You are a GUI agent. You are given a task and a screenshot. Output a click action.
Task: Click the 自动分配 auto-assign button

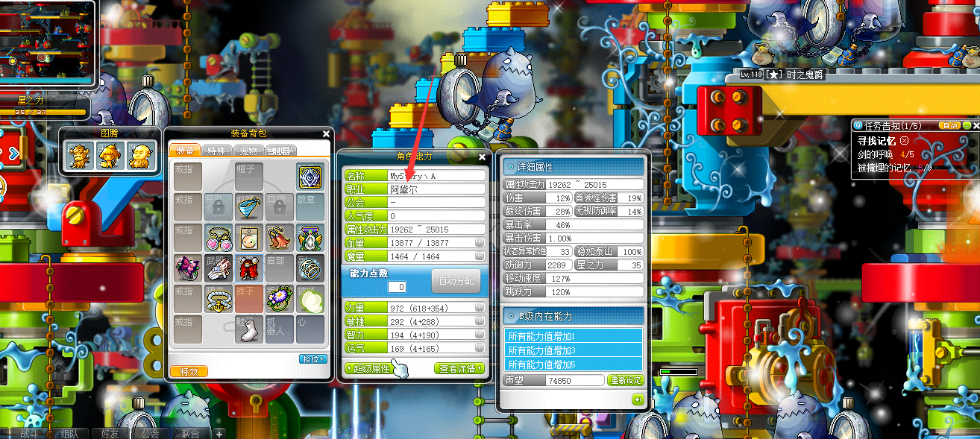(x=456, y=282)
